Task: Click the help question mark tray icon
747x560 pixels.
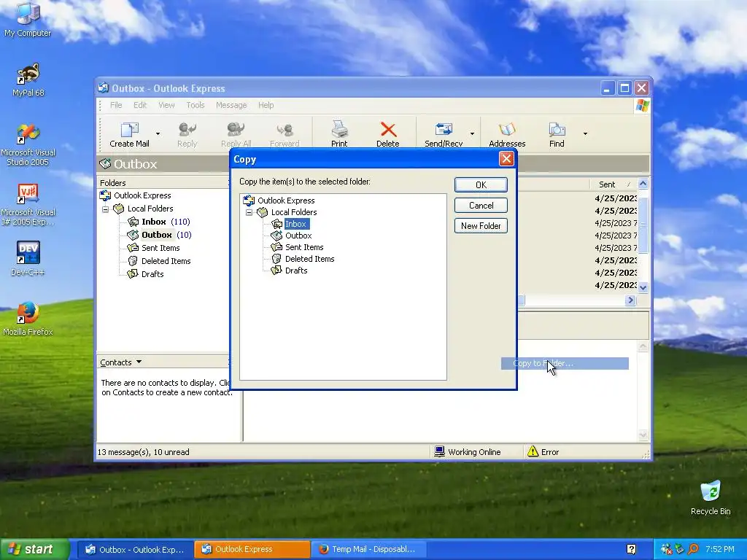Action: pos(631,550)
